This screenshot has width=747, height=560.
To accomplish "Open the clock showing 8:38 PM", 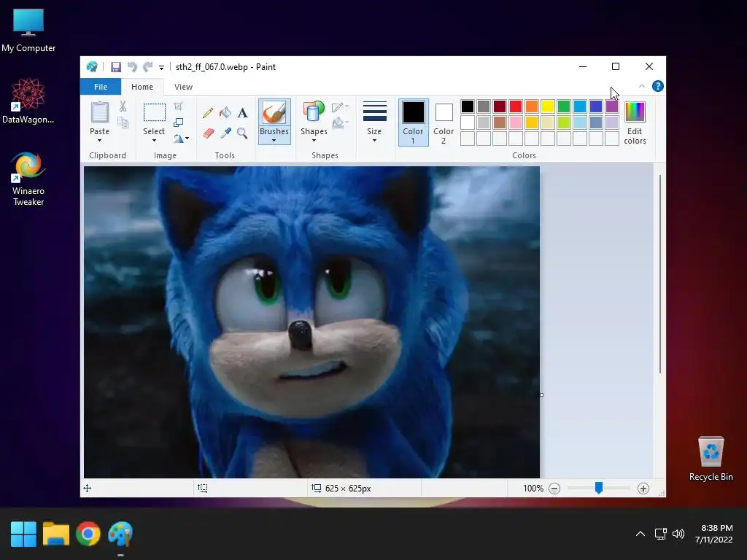I will pyautogui.click(x=713, y=534).
